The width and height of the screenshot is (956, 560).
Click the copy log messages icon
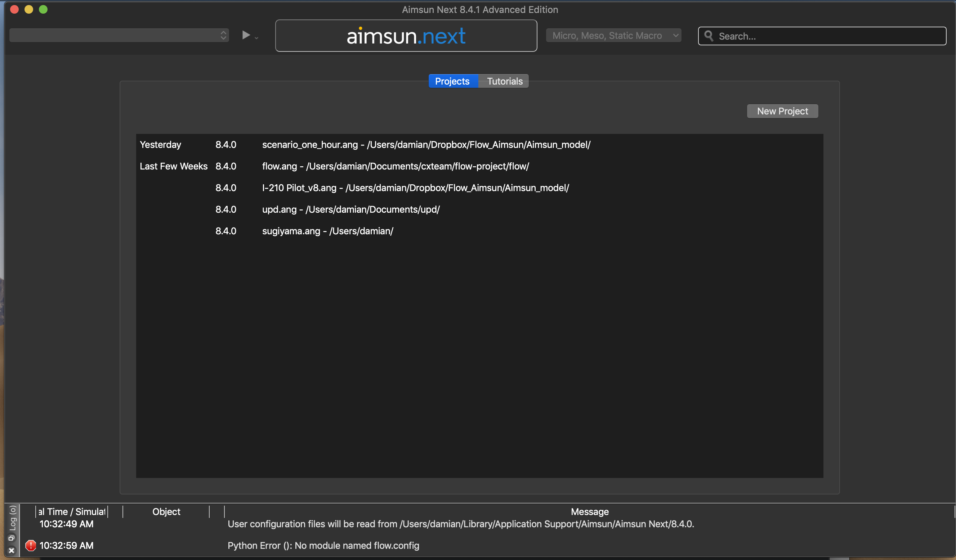(12, 538)
